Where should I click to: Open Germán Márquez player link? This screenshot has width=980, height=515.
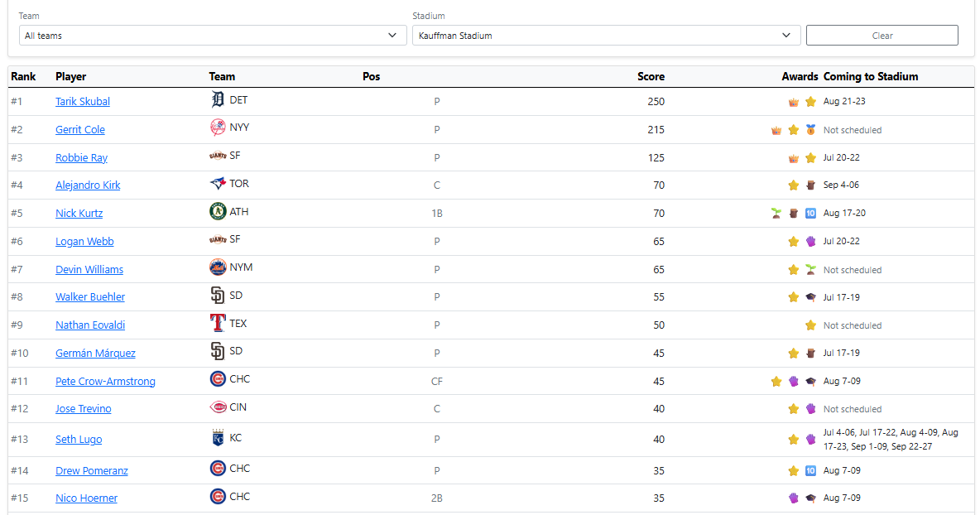click(95, 353)
